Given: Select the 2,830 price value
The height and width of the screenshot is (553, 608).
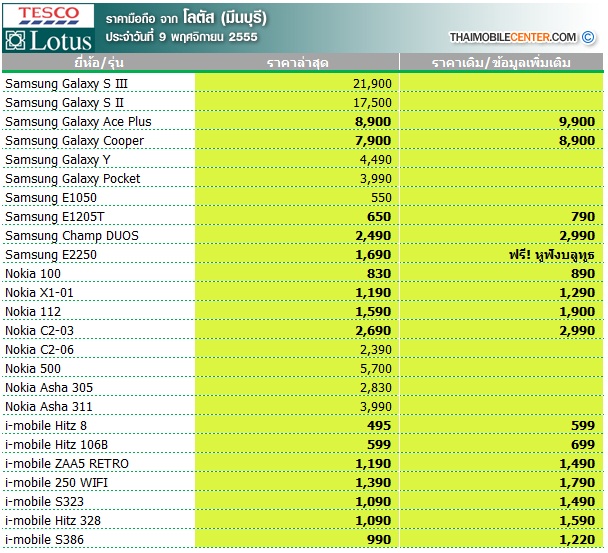Looking at the screenshot, I should [376, 388].
